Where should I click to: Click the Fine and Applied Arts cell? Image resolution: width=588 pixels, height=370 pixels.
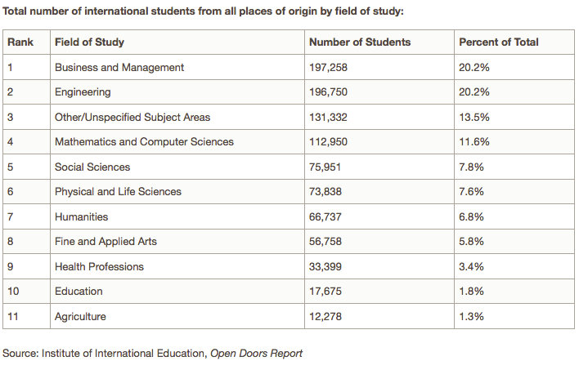tap(105, 242)
